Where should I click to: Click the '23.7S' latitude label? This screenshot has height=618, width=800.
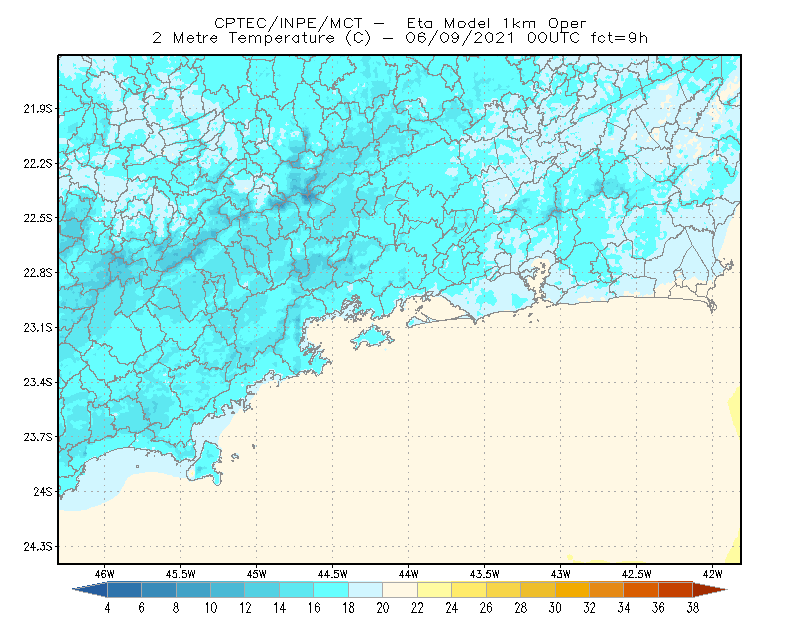click(x=37, y=437)
